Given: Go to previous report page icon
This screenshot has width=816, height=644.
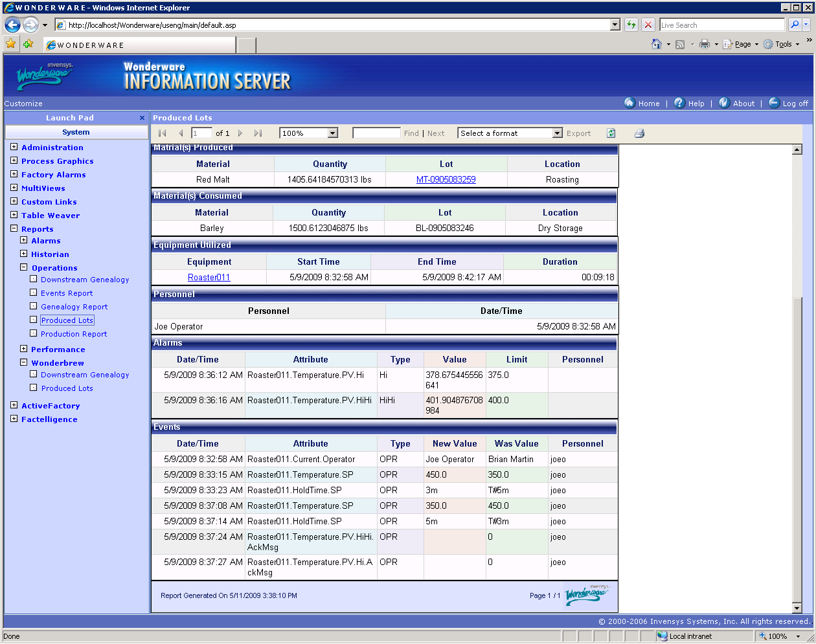Looking at the screenshot, I should [x=181, y=133].
